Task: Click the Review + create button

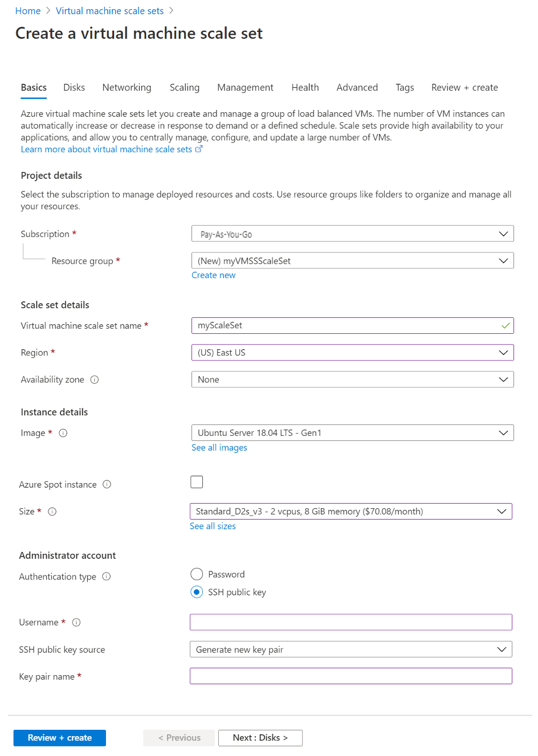Action: tap(59, 737)
